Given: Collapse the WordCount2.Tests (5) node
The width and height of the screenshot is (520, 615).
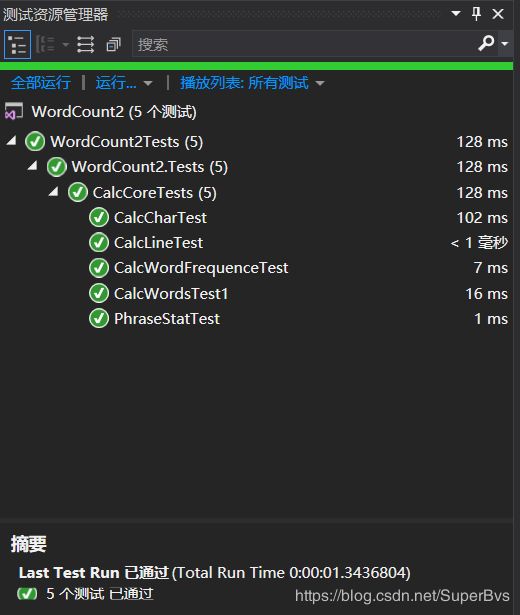Looking at the screenshot, I should point(33,166).
